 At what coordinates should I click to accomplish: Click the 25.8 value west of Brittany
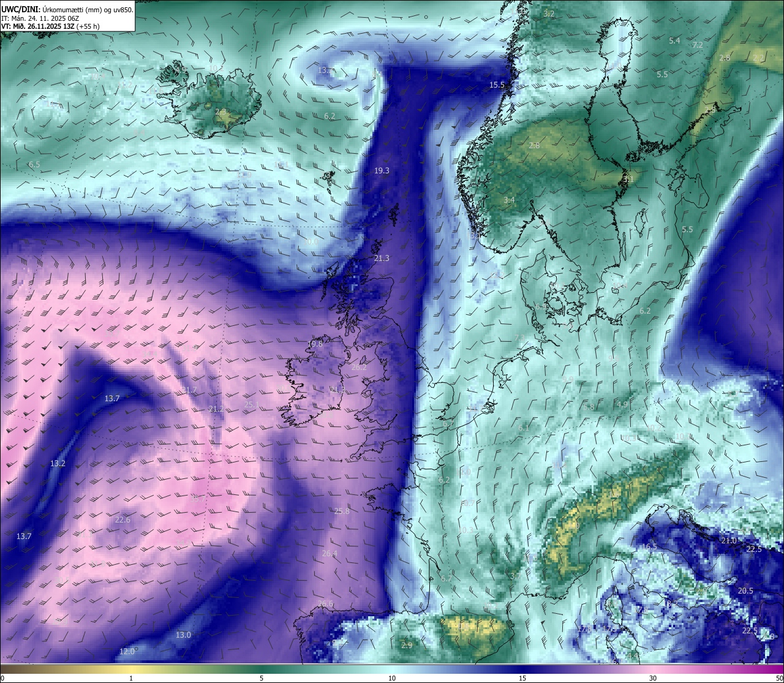tap(342, 511)
